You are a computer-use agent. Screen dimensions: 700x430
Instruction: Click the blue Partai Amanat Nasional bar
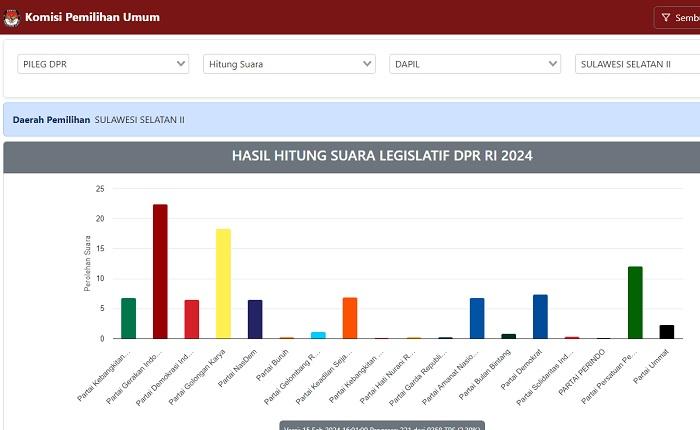tap(477, 318)
